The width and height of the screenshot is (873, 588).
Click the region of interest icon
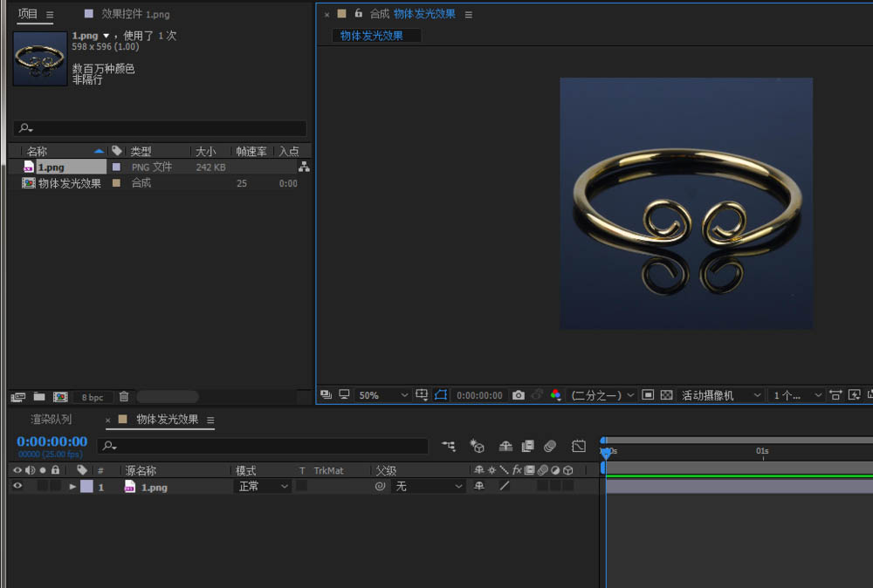[648, 395]
